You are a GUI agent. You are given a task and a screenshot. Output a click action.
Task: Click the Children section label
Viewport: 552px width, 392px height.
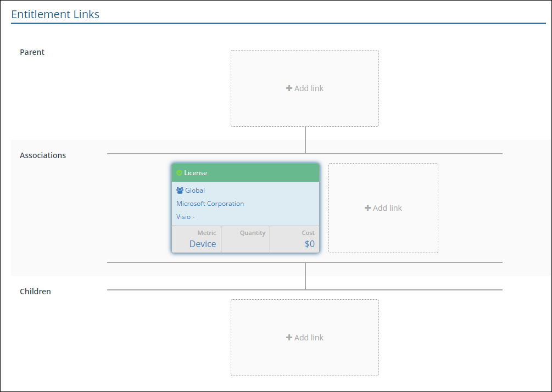[35, 292]
